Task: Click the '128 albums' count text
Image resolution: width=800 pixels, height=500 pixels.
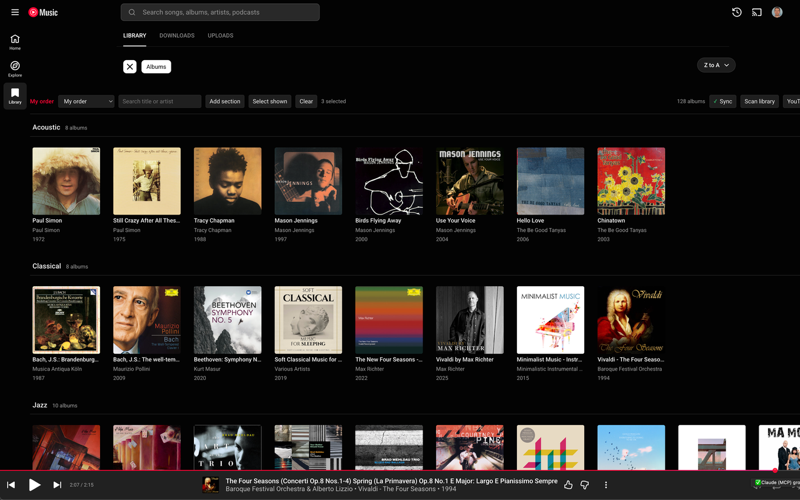Action: 691,101
